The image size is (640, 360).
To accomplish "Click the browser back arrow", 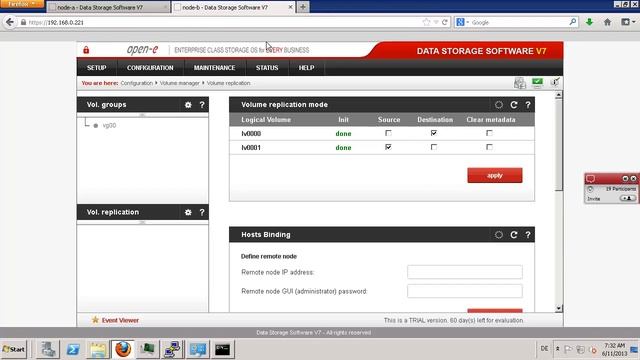I will point(10,22).
